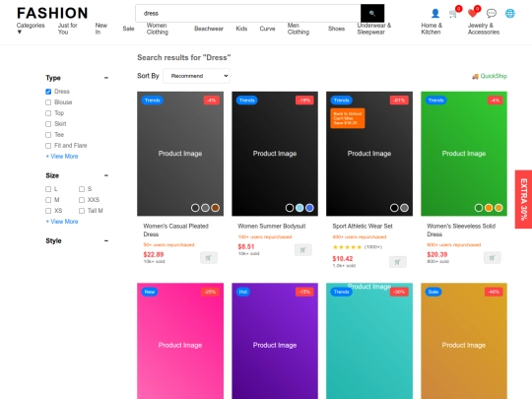Open the Kids menu

[x=241, y=29]
